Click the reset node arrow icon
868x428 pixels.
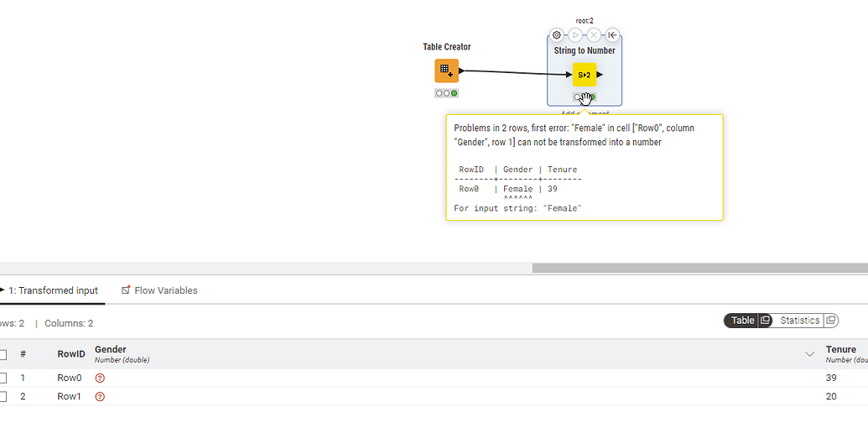(x=612, y=35)
